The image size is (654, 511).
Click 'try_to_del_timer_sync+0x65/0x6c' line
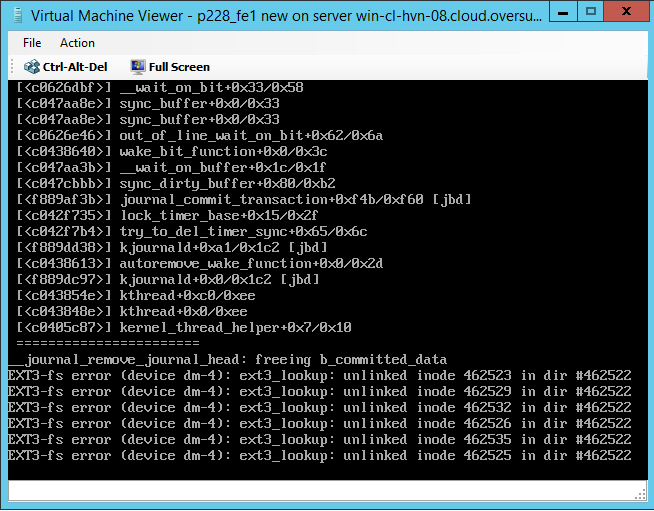coord(192,232)
